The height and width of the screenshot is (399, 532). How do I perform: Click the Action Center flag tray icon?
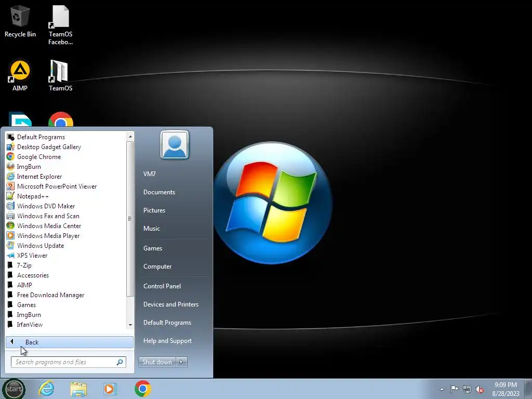coord(454,389)
